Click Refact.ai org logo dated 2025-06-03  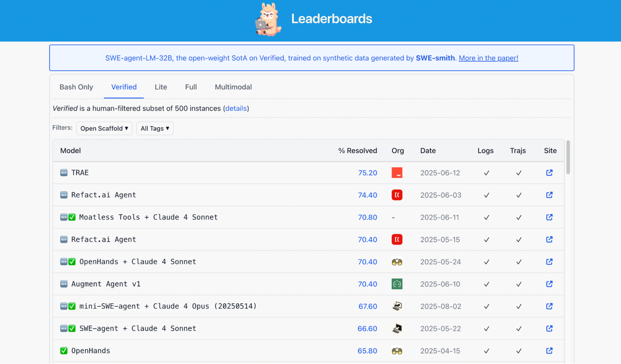coord(397,195)
